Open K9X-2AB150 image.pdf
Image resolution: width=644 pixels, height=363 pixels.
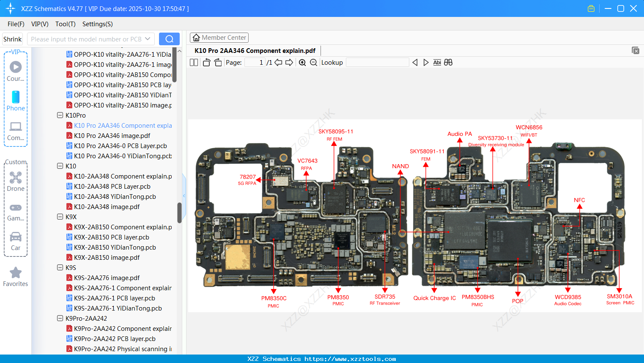(x=107, y=258)
